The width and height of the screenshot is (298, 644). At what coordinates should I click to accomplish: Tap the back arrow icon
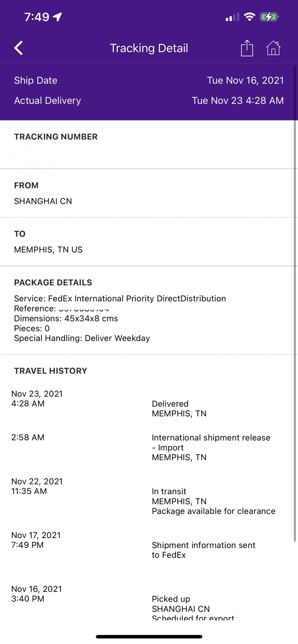pyautogui.click(x=18, y=48)
